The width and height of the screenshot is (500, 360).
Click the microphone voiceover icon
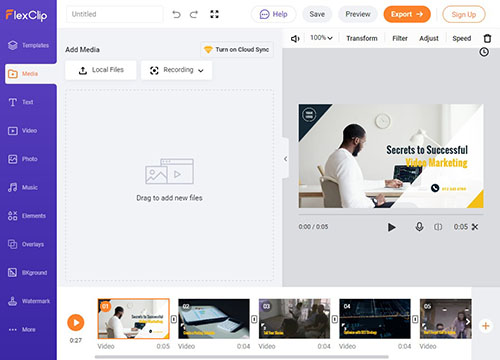tap(419, 227)
